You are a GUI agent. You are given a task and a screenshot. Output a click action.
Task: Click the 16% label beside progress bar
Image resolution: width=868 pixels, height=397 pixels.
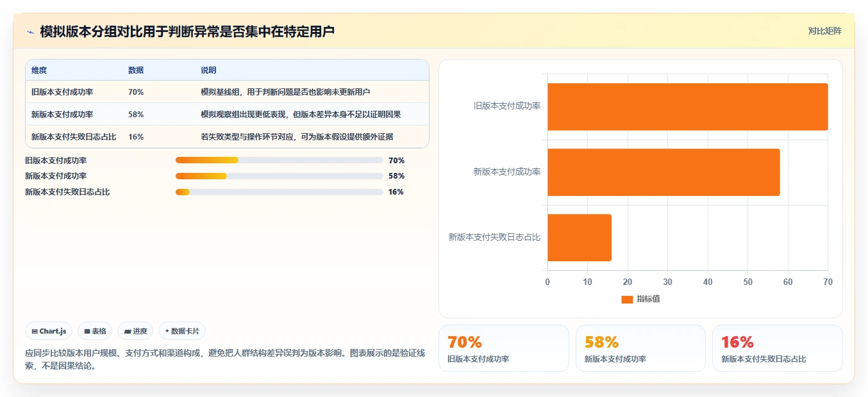[396, 192]
